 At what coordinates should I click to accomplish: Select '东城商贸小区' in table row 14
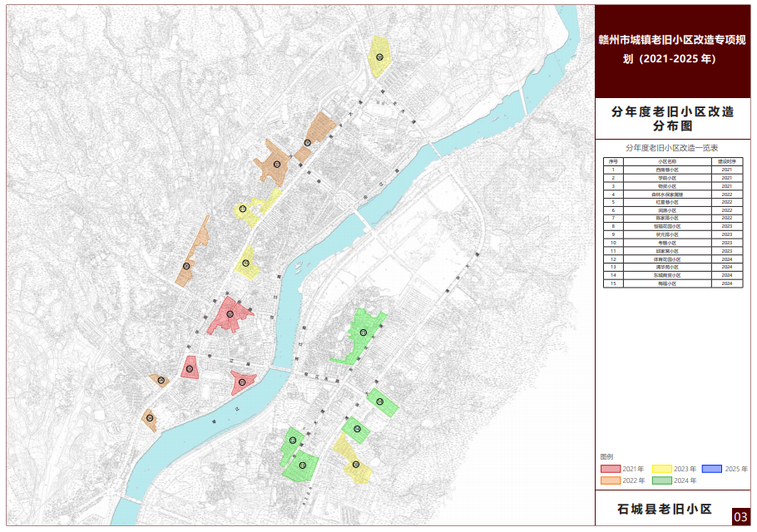pyautogui.click(x=667, y=275)
